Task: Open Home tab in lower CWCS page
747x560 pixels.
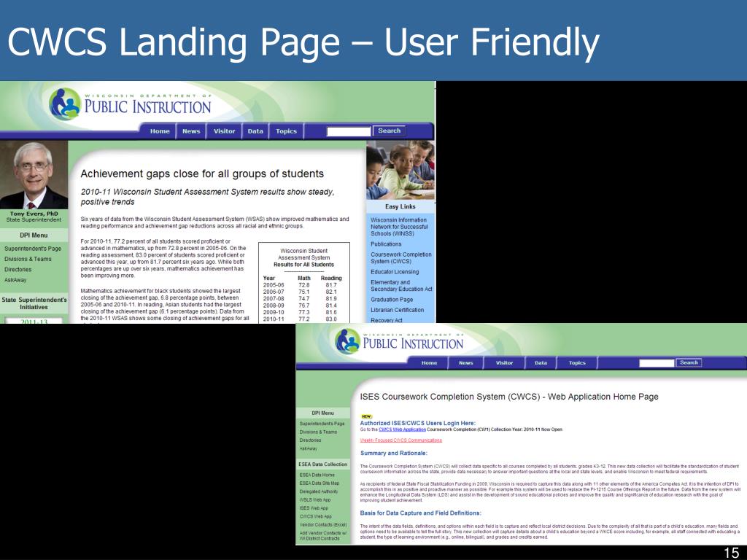Action: pyautogui.click(x=429, y=363)
